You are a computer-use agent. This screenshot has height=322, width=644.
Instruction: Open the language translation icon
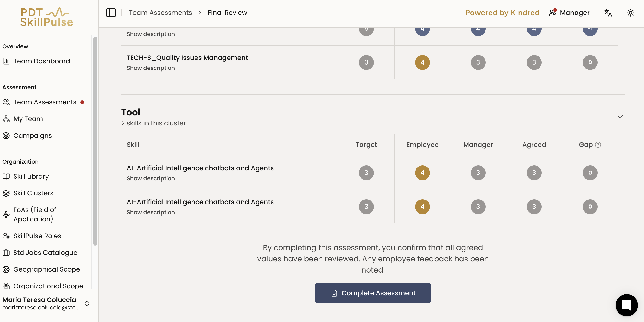click(x=608, y=13)
